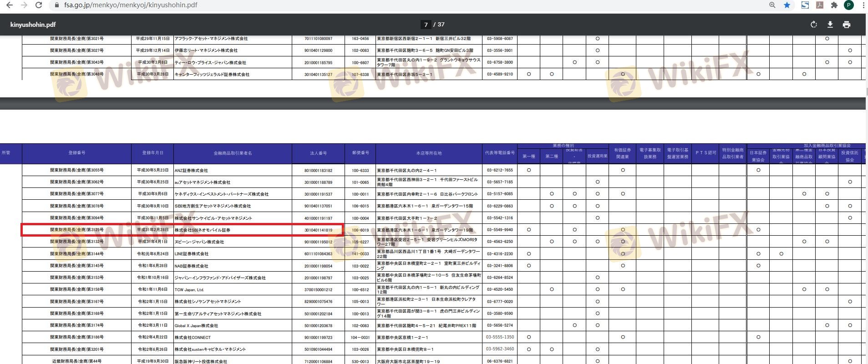The height and width of the screenshot is (364, 868).
Task: Click the 金融商品取引業者名 column header
Action: [233, 153]
